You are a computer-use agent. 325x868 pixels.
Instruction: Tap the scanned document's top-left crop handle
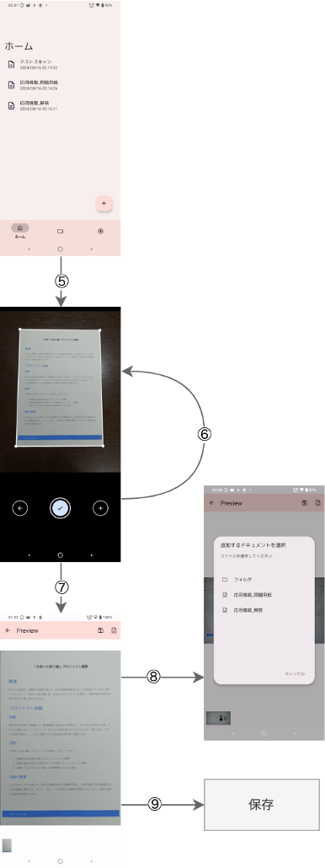click(x=20, y=330)
